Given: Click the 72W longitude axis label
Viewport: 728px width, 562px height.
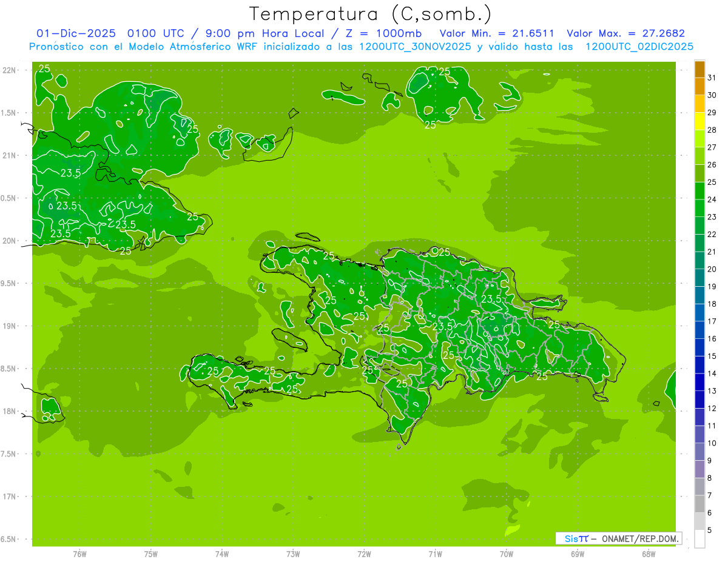Looking at the screenshot, I should tap(364, 554).
